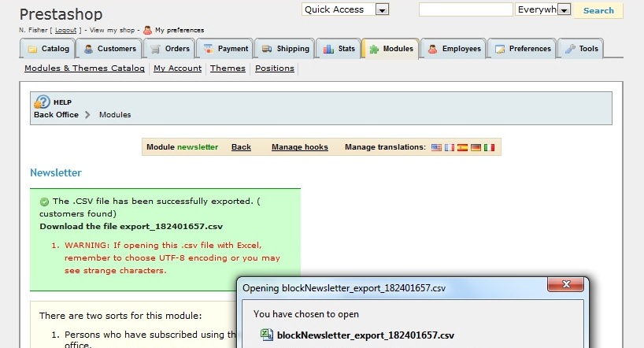
Task: Open the Employees tab
Action: point(453,49)
